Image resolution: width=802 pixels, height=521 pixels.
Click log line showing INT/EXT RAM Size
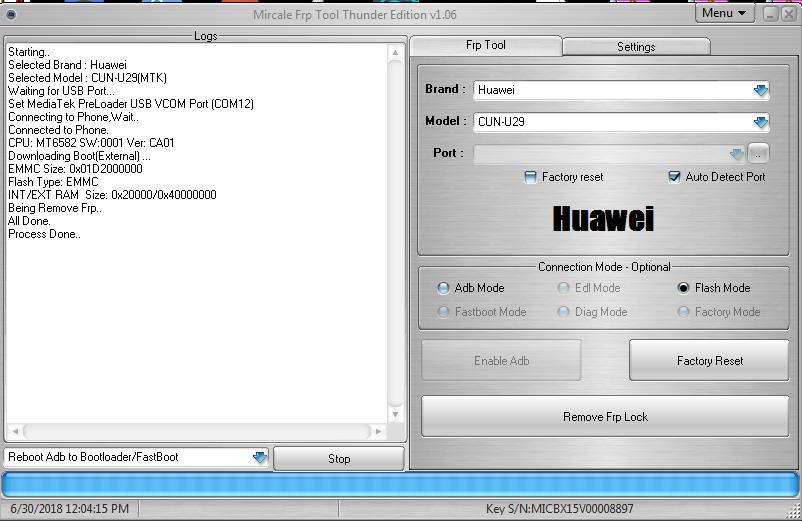112,195
